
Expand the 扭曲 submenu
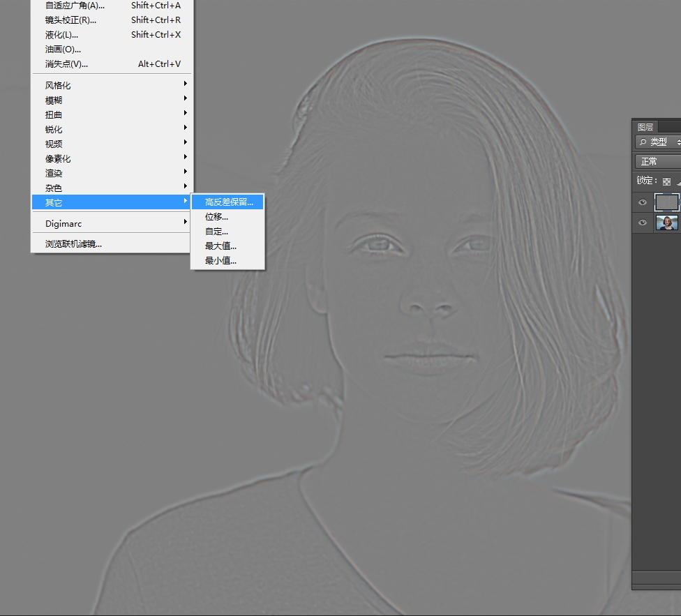tap(112, 115)
